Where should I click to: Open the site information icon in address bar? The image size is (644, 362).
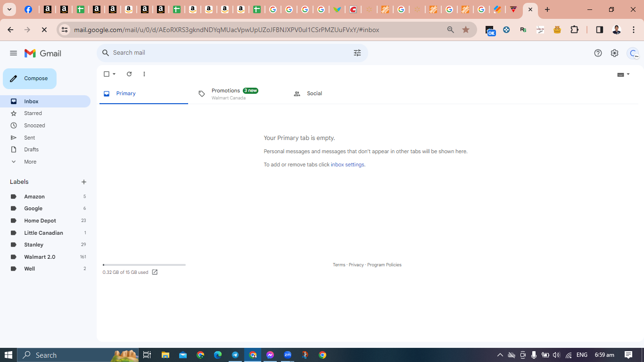[65, 30]
